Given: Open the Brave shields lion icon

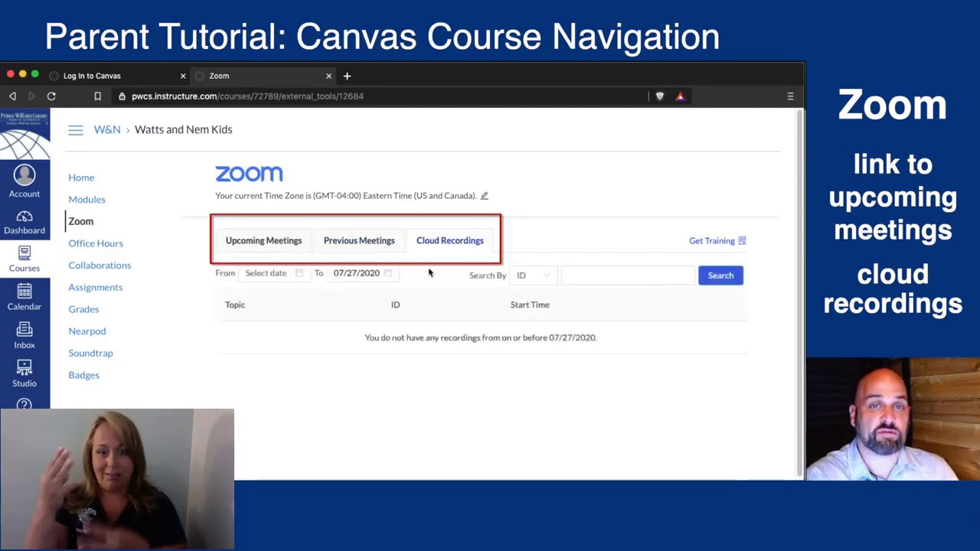Looking at the screenshot, I should click(660, 96).
